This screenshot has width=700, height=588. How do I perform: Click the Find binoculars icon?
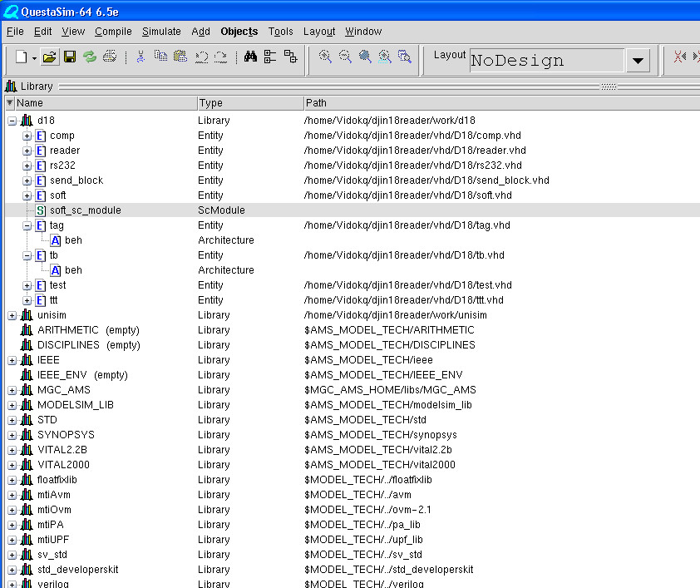coord(250,57)
